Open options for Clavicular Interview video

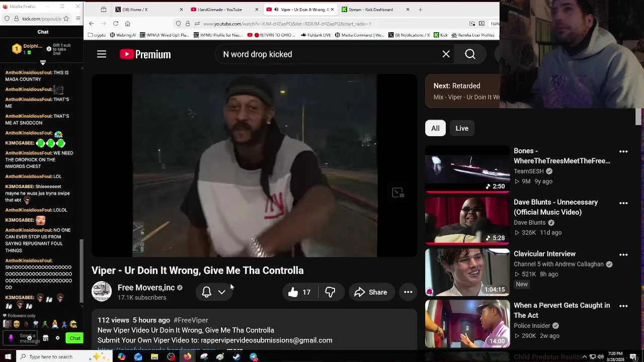(623, 254)
